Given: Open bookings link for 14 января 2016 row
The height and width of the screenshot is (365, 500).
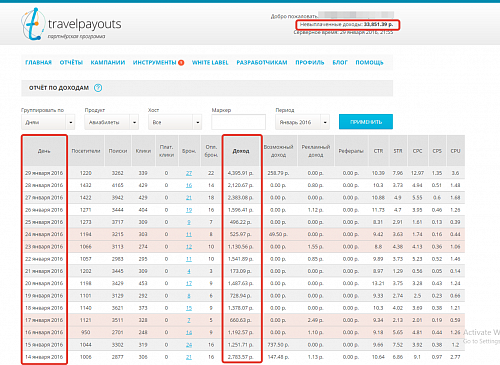Looking at the screenshot, I should coord(189,357).
